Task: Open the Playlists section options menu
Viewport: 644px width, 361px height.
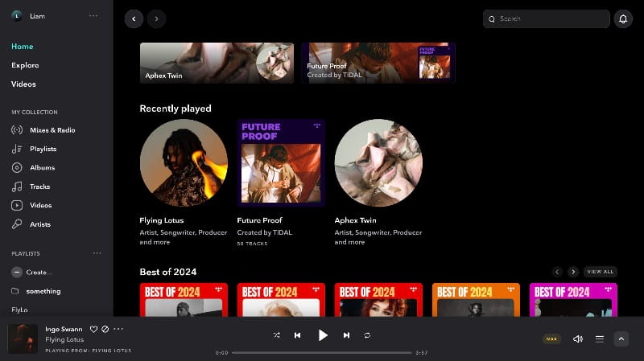Action: coord(97,253)
